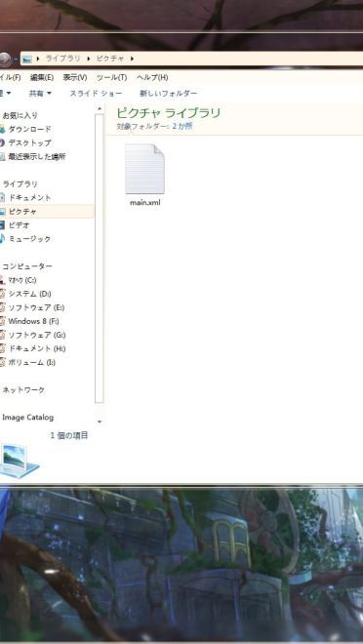The width and height of the screenshot is (363, 644).
Task: Open the 表示(V) menu
Action: click(x=75, y=77)
